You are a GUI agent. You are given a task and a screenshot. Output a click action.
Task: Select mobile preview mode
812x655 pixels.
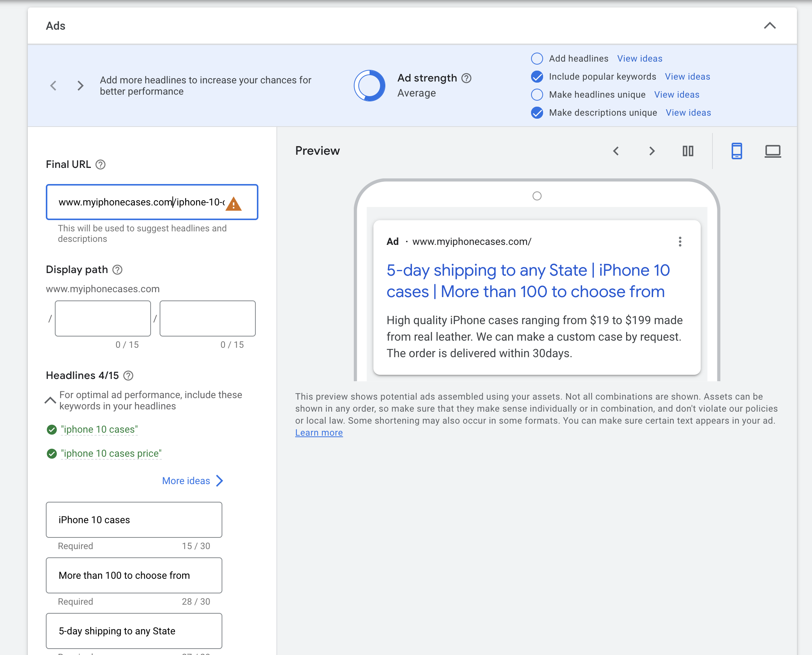click(x=737, y=151)
